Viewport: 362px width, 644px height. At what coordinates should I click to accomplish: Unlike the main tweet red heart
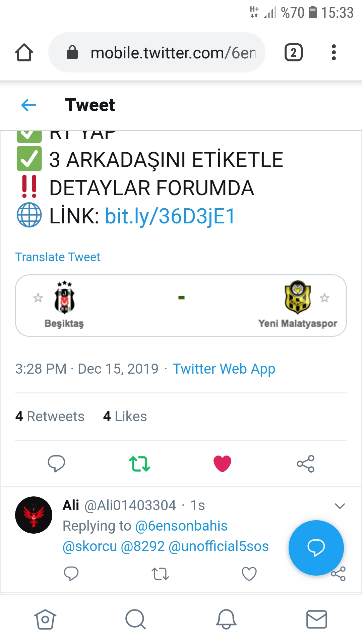[223, 464]
